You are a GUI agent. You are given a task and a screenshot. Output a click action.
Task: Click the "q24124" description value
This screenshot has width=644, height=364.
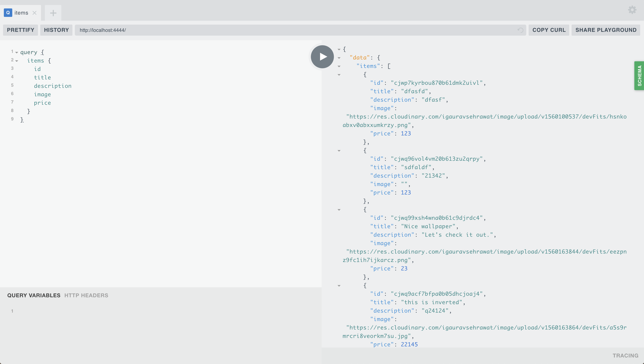click(435, 311)
